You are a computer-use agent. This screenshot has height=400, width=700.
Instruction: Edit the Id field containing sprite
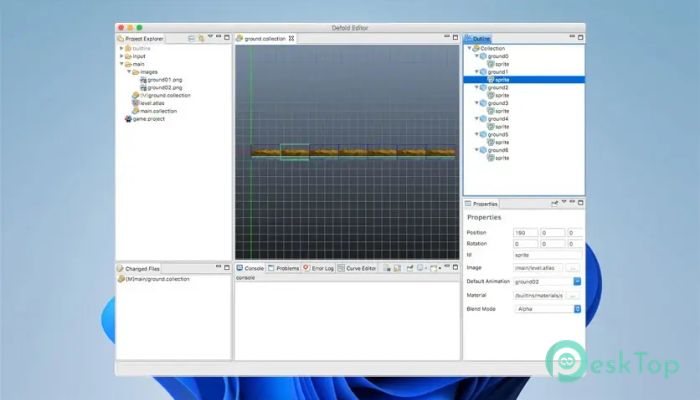point(548,255)
